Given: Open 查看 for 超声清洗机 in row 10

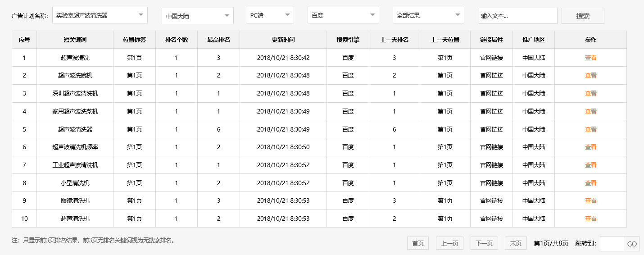Looking at the screenshot, I should click(x=590, y=219).
